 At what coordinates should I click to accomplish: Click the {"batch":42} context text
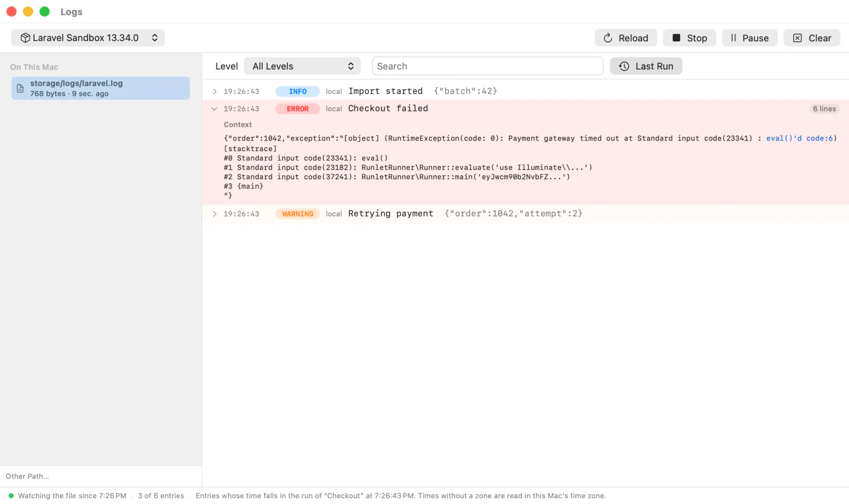[x=465, y=91]
